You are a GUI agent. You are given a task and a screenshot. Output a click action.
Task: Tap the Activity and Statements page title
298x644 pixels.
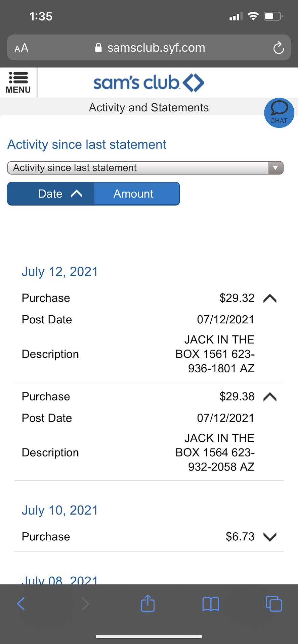click(148, 108)
